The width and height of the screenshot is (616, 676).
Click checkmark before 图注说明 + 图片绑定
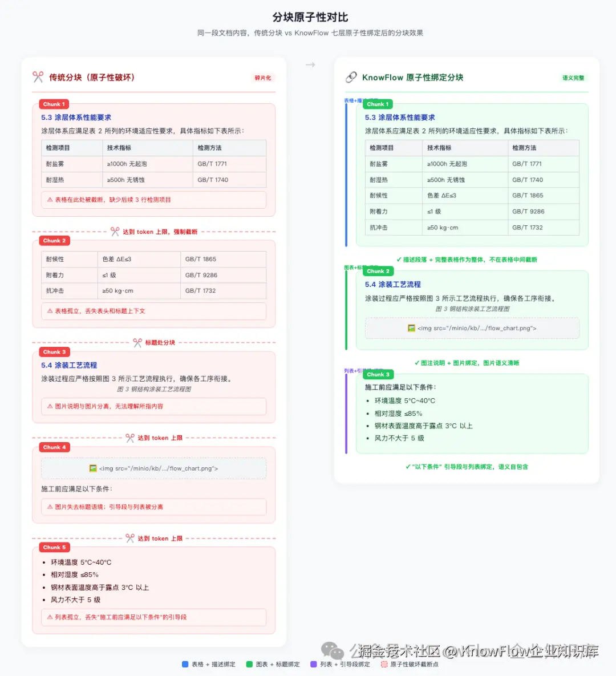(417, 363)
